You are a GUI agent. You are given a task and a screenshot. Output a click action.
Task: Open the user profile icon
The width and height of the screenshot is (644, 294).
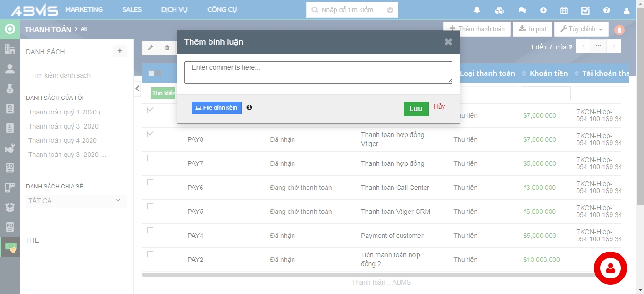coord(627,10)
